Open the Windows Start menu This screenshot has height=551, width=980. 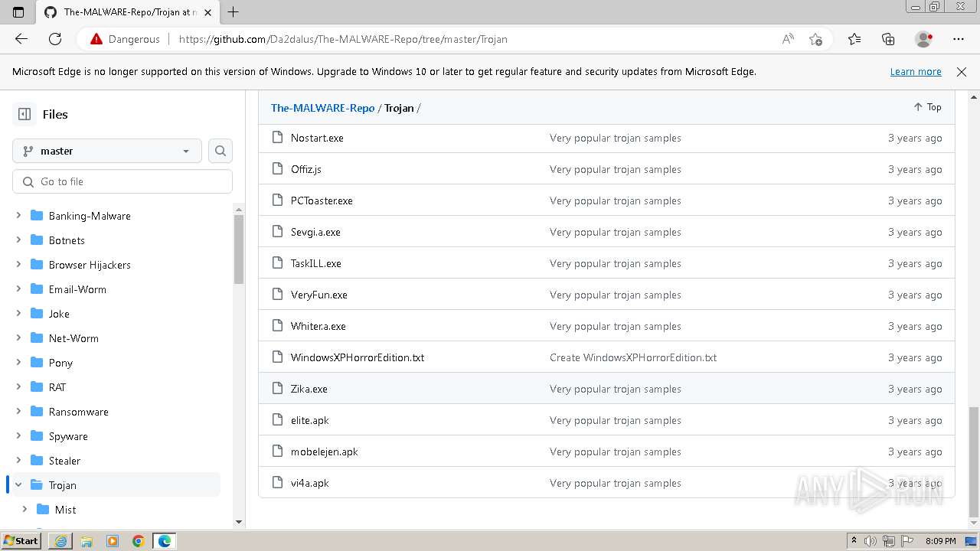pos(21,541)
